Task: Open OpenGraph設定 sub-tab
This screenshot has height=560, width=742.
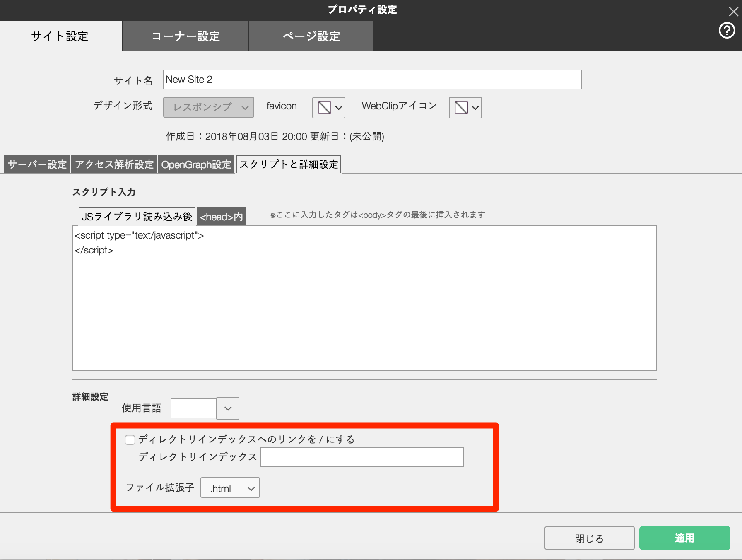Action: click(196, 164)
